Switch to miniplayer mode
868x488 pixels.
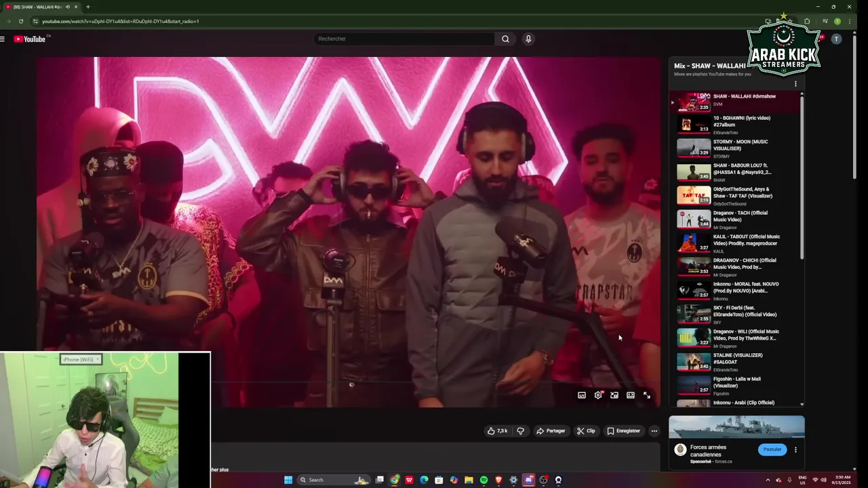(614, 395)
